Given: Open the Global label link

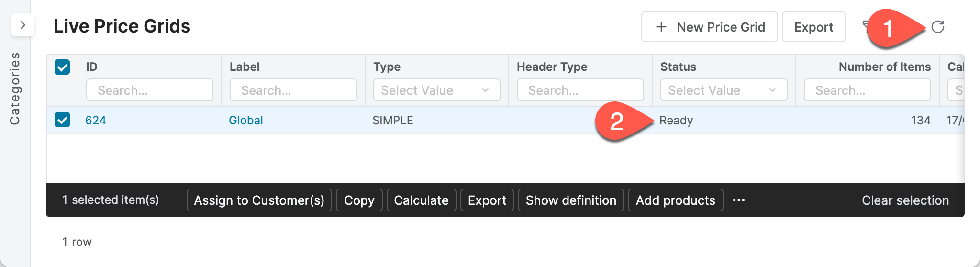Looking at the screenshot, I should [x=246, y=120].
